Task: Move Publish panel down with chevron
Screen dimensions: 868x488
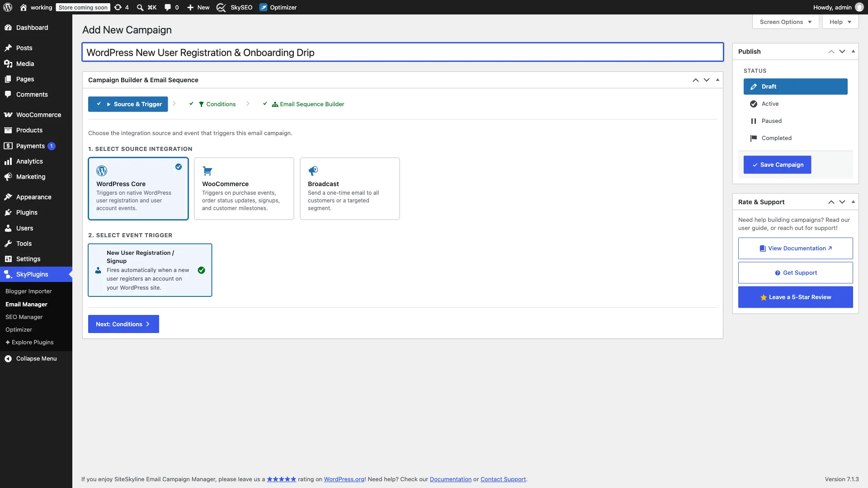Action: tap(842, 52)
